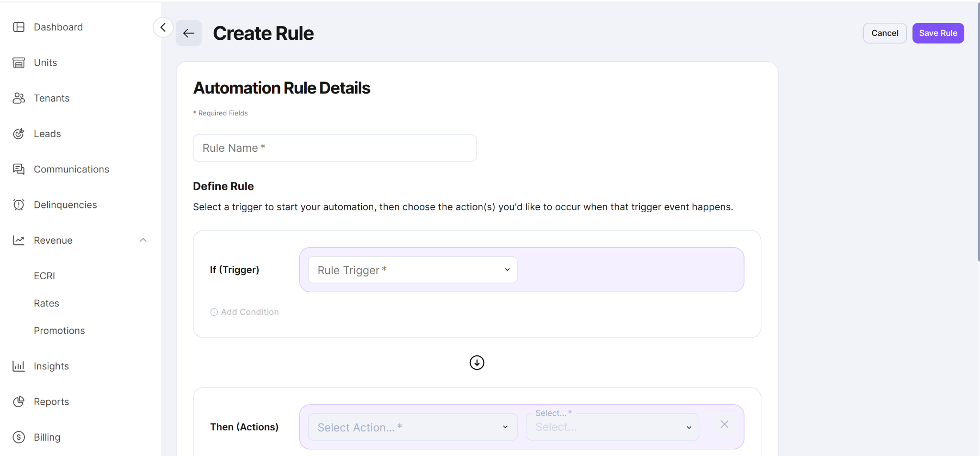Click the Add Condition link
The width and height of the screenshot is (980, 456).
pos(245,312)
